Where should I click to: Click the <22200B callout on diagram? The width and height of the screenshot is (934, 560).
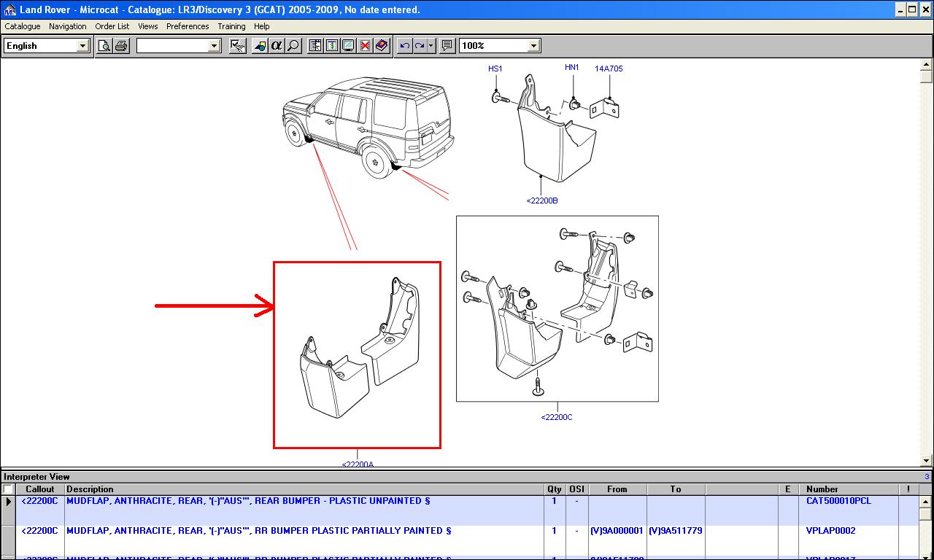point(542,201)
